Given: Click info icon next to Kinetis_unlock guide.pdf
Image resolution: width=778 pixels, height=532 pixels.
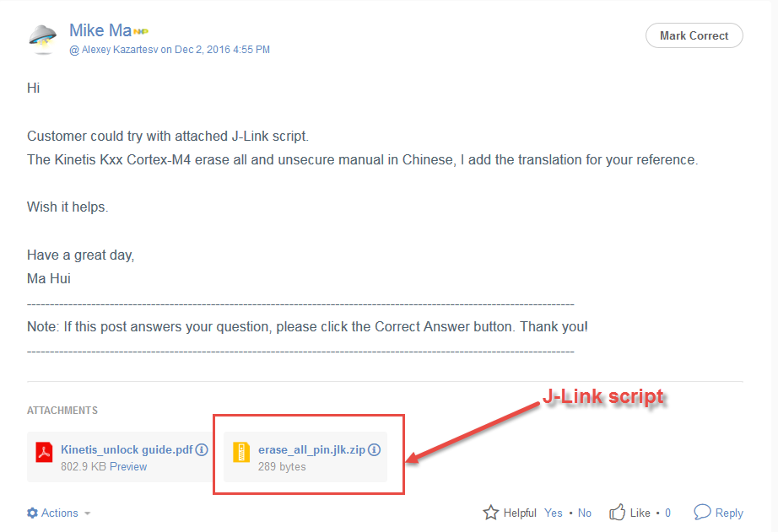Looking at the screenshot, I should click(202, 450).
